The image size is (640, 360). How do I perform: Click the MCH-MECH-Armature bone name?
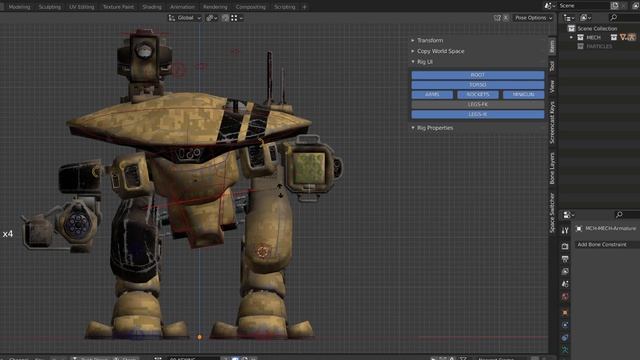pos(611,229)
